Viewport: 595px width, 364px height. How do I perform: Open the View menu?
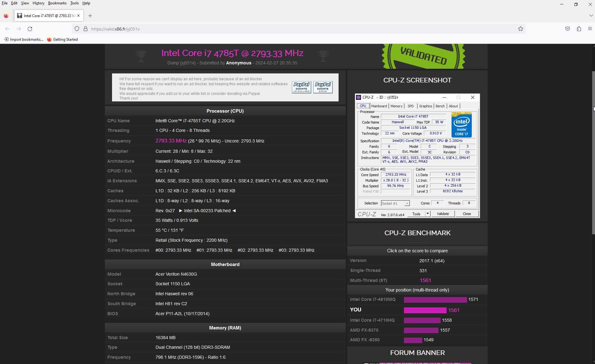[25, 3]
